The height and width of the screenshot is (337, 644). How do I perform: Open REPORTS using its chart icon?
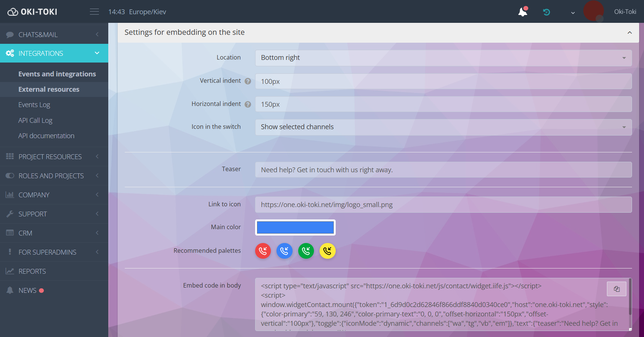click(x=10, y=271)
